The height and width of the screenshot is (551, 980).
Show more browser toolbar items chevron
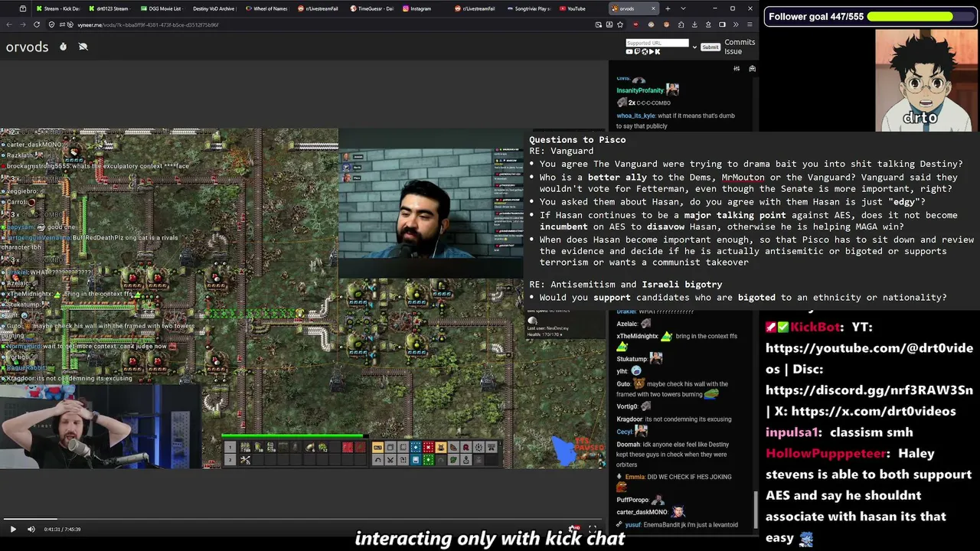[735, 24]
